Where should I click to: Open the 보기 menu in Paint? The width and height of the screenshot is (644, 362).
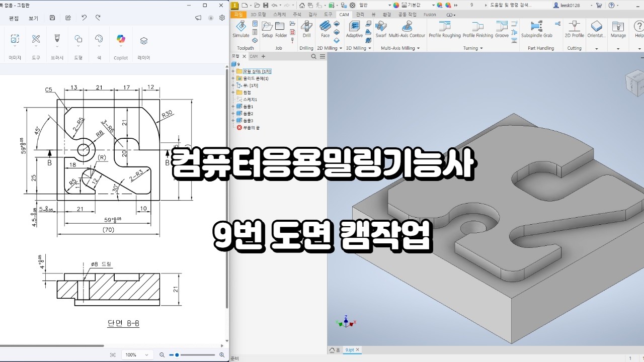coord(33,18)
